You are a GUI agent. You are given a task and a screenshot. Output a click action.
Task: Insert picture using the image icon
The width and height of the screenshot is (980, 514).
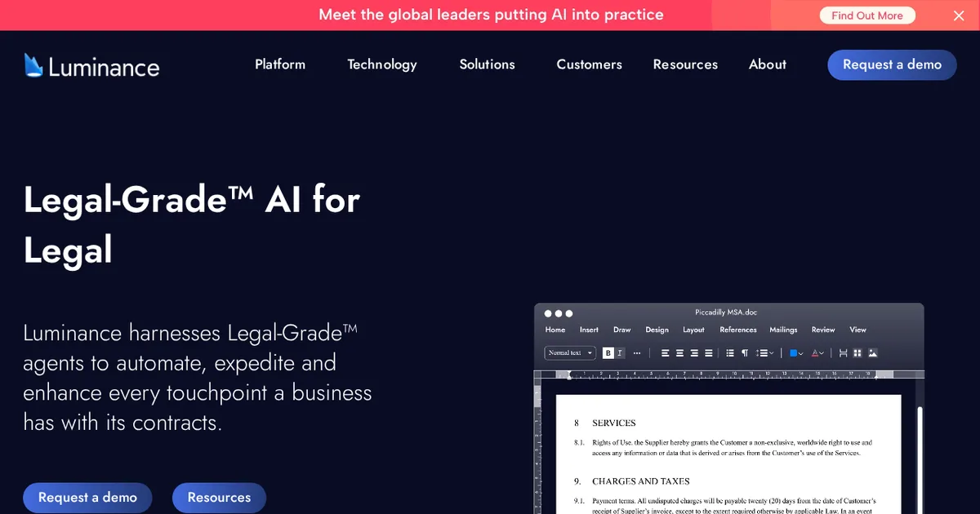872,353
